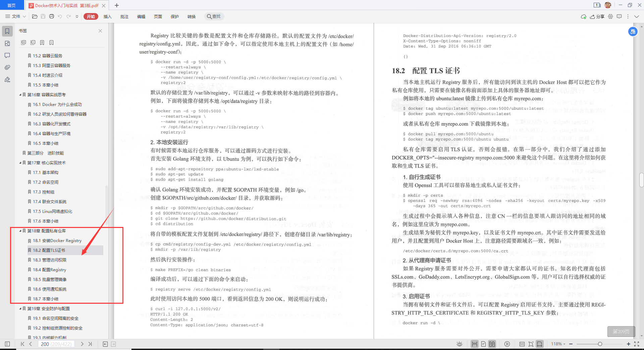Expand ribbon chevron at top right

[637, 16]
